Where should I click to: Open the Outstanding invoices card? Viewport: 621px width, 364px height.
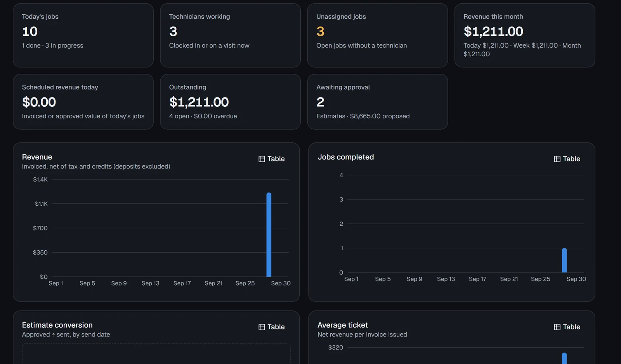(230, 102)
